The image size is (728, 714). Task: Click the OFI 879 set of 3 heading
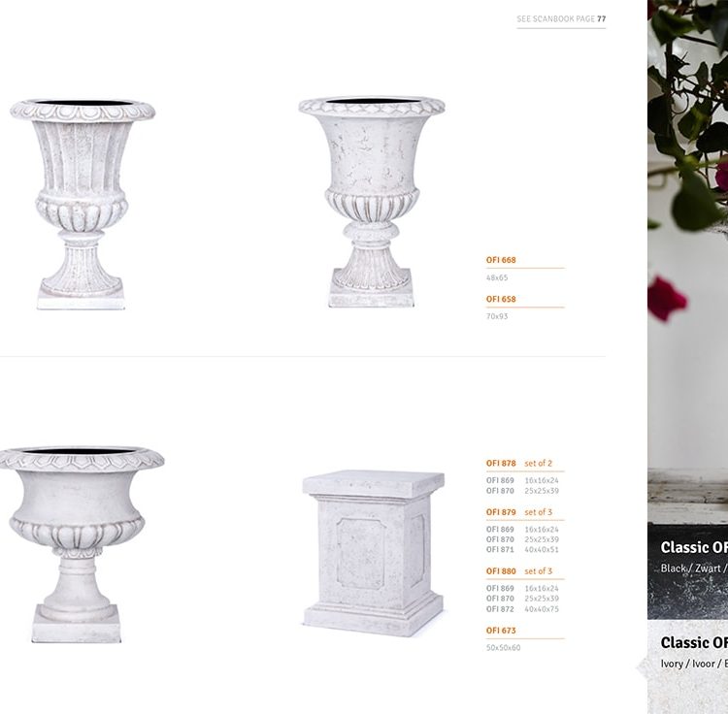click(519, 512)
